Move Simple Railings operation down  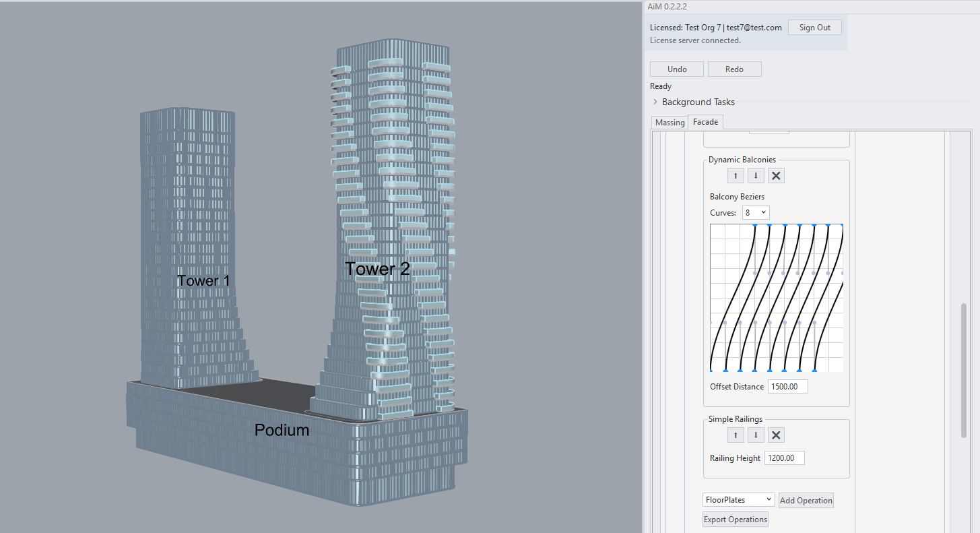pos(756,435)
